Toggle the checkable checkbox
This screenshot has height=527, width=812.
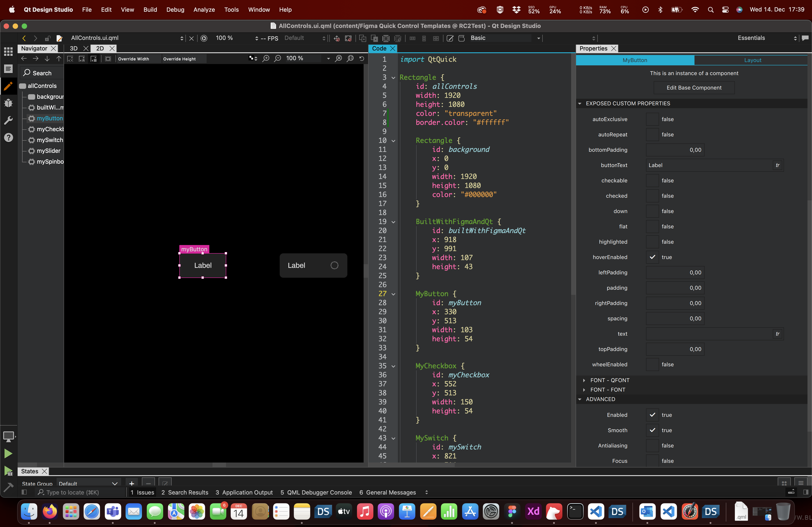[x=652, y=181]
